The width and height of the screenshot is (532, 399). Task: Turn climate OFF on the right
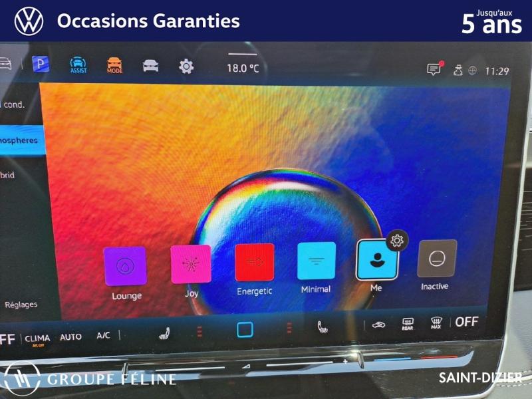pyautogui.click(x=466, y=322)
